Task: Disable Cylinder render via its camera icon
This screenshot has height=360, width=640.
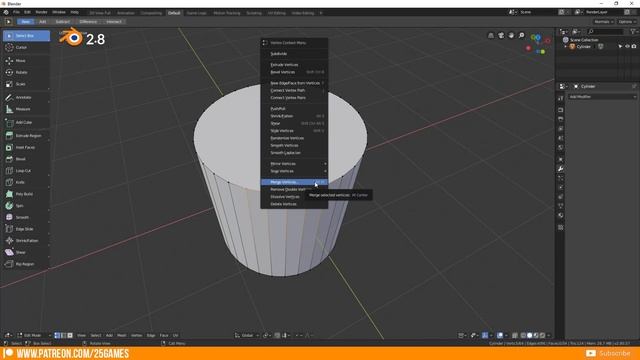Action: [634, 47]
